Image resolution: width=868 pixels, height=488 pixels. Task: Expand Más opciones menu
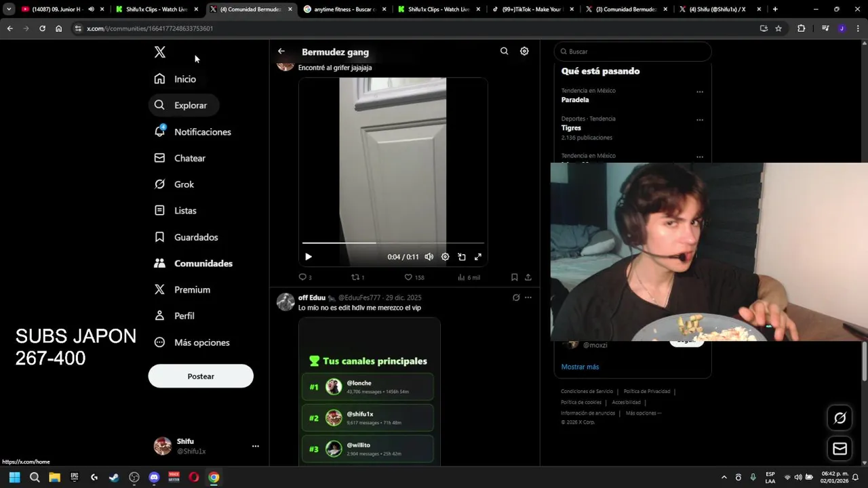click(x=192, y=342)
